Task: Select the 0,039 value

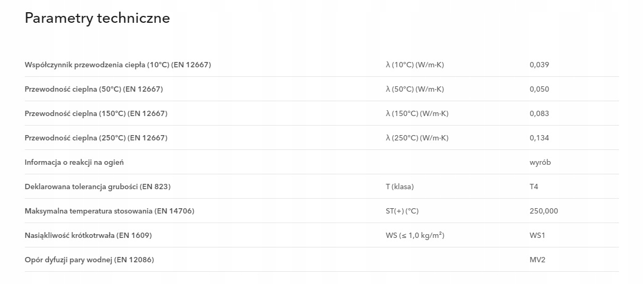Action: (x=539, y=65)
